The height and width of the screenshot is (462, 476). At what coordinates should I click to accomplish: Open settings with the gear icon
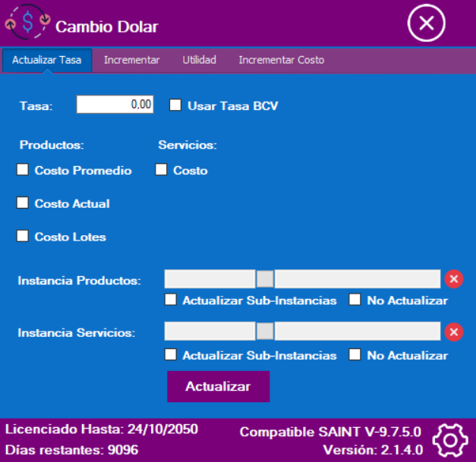coord(449,439)
